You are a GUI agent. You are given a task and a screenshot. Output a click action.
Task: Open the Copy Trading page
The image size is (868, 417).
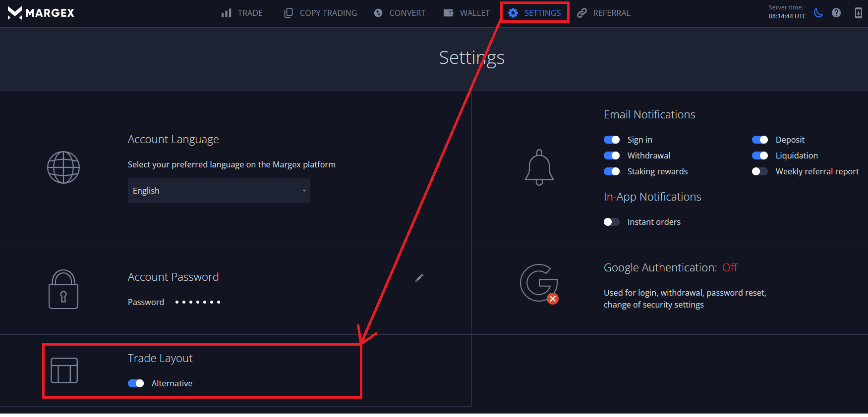[x=320, y=13]
